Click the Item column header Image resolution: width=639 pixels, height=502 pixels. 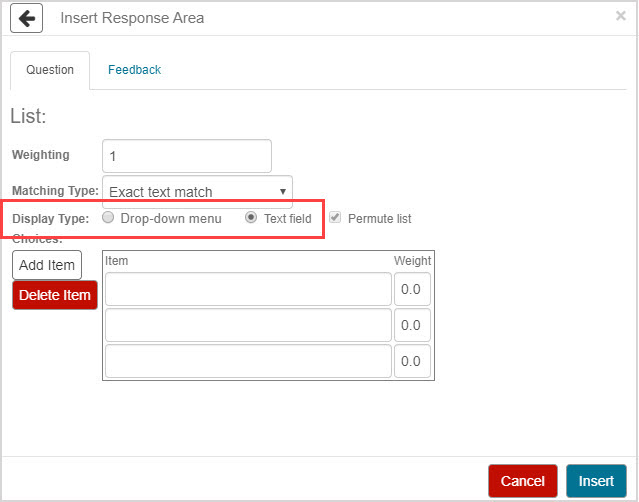(x=117, y=261)
